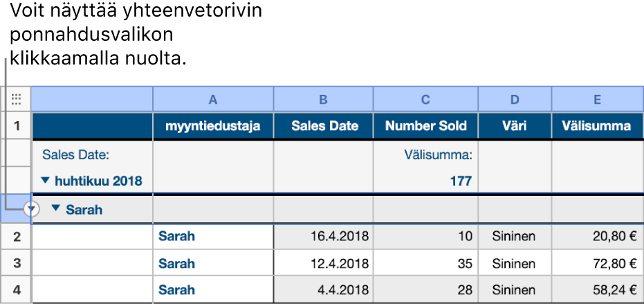
Task: Select the 72,80 € cell
Action: pyautogui.click(x=597, y=263)
